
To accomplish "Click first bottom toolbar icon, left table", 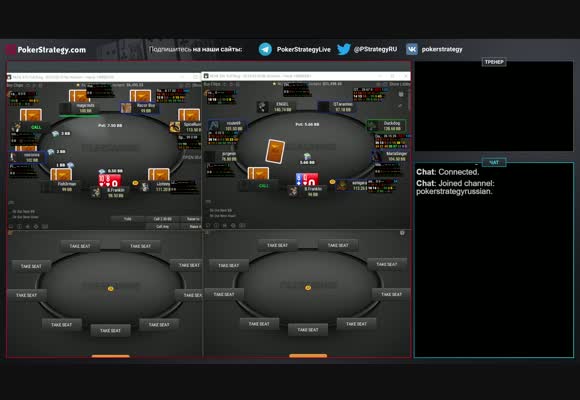I will (11, 226).
